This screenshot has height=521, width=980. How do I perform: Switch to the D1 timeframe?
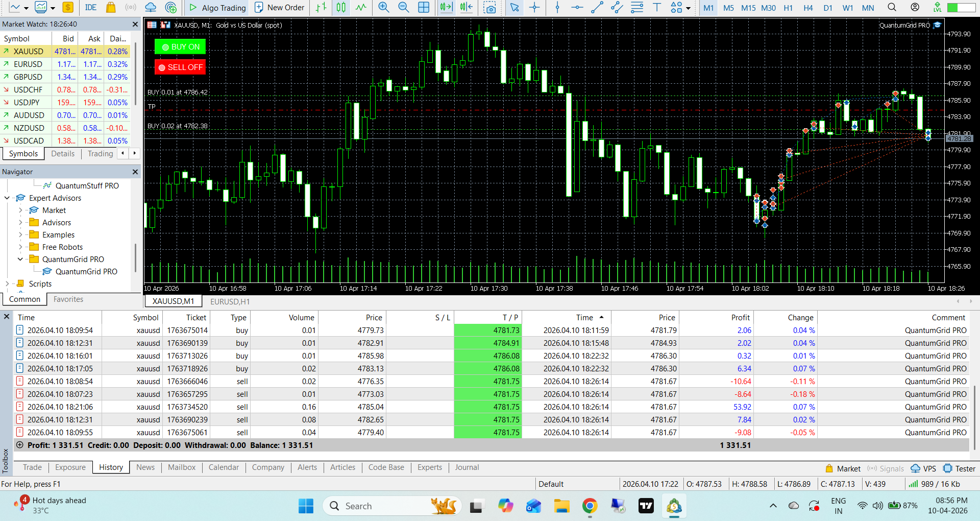(x=828, y=8)
